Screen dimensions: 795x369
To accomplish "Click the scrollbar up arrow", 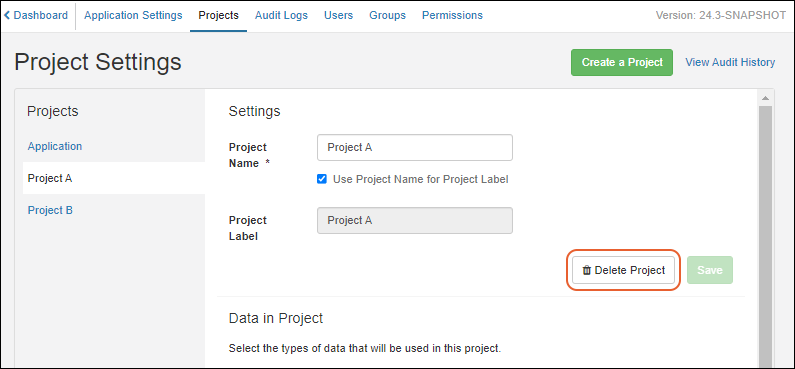I will click(x=765, y=98).
